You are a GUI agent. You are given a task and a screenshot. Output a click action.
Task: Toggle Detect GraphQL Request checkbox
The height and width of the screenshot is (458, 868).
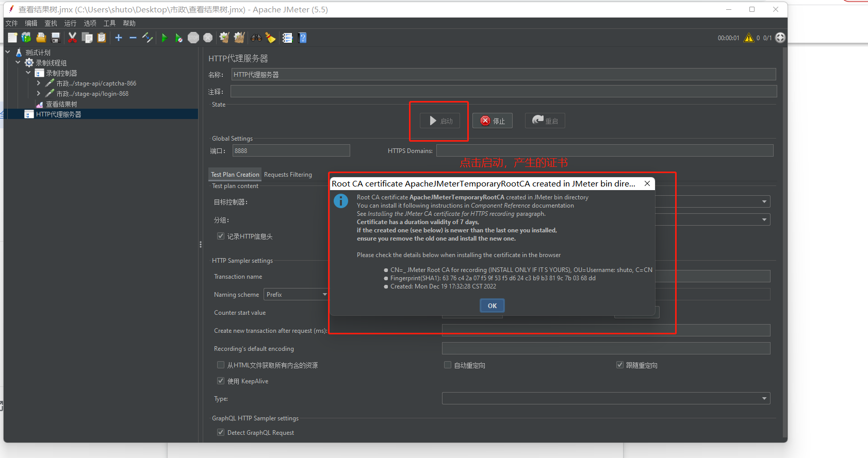pyautogui.click(x=221, y=432)
